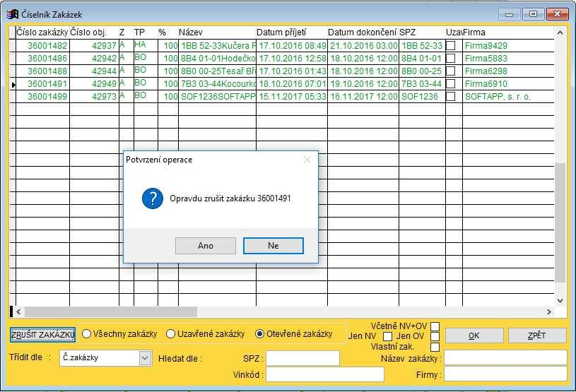This screenshot has height=392, width=576.
Task: Click the completion date 21.10.2016 03:00 cell
Action: 363,45
